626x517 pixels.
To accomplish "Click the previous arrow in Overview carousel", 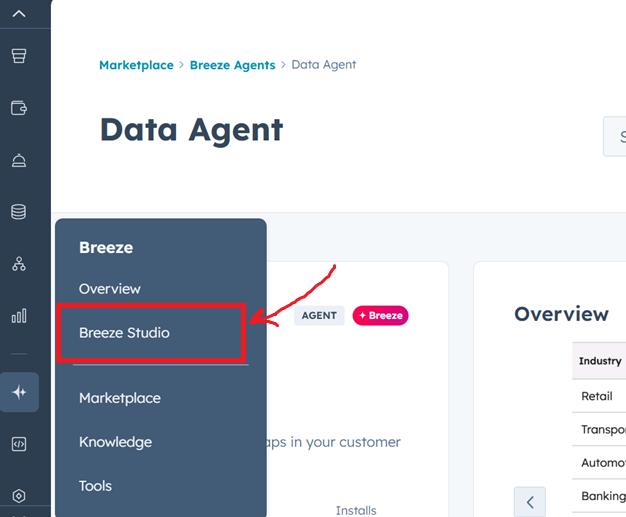I will tap(530, 501).
